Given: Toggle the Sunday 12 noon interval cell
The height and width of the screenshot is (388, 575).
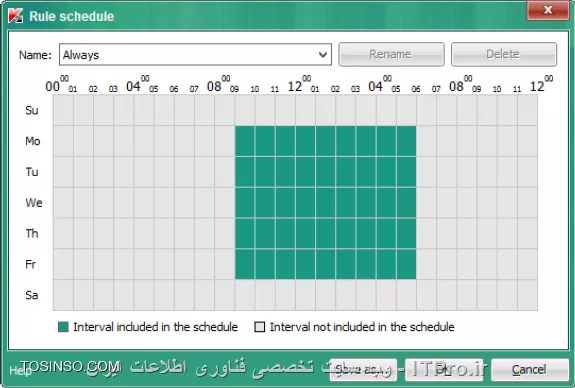Looking at the screenshot, I should pyautogui.click(x=305, y=110).
